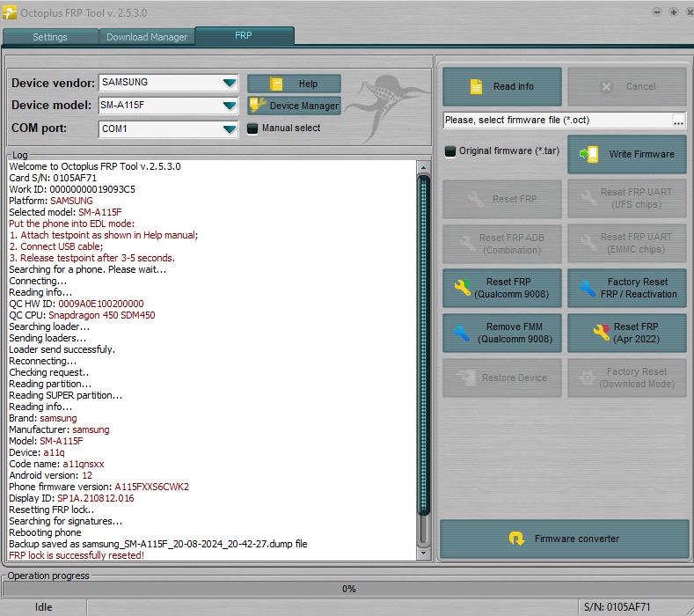Click the 'Card S/N: 0105AF71' log line
The image size is (694, 616).
[53, 178]
